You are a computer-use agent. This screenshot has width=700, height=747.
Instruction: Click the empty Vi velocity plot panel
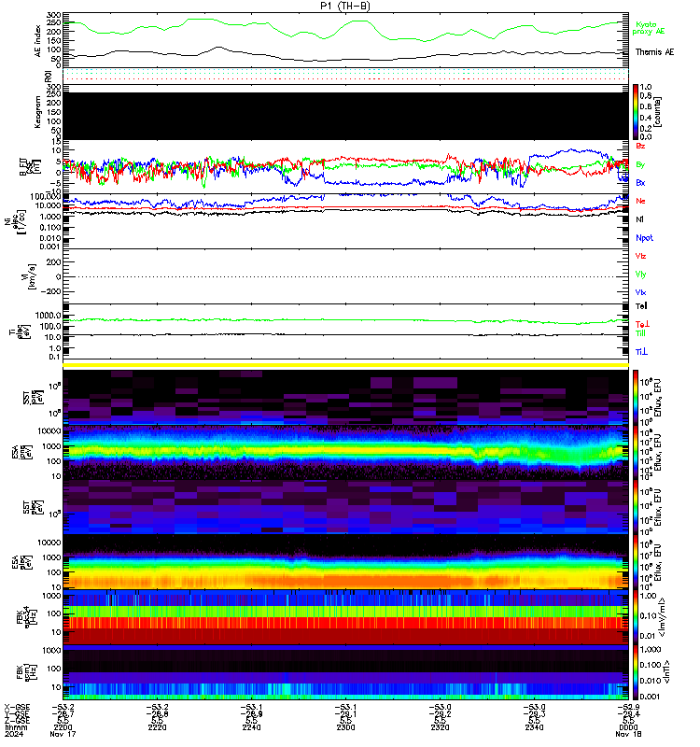(345, 276)
